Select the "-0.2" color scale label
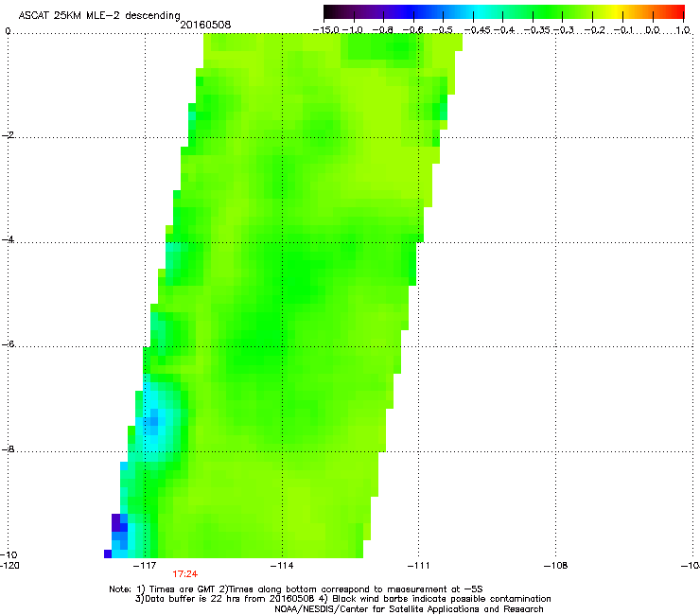 (x=594, y=30)
